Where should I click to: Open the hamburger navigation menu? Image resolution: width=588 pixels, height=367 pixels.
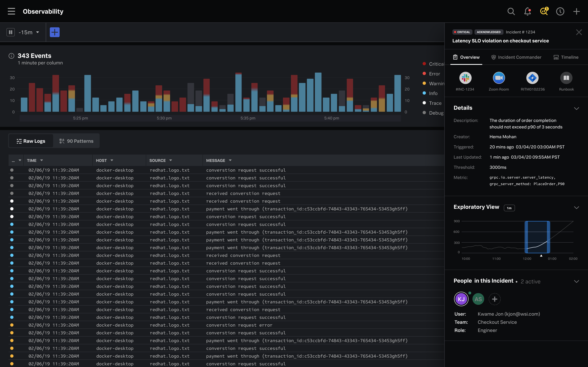tap(11, 11)
